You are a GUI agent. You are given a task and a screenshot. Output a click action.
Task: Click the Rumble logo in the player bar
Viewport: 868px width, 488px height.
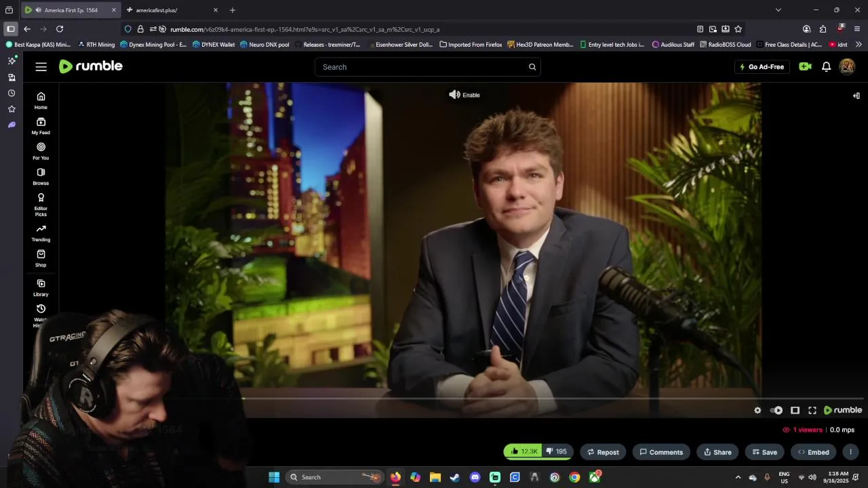843,410
